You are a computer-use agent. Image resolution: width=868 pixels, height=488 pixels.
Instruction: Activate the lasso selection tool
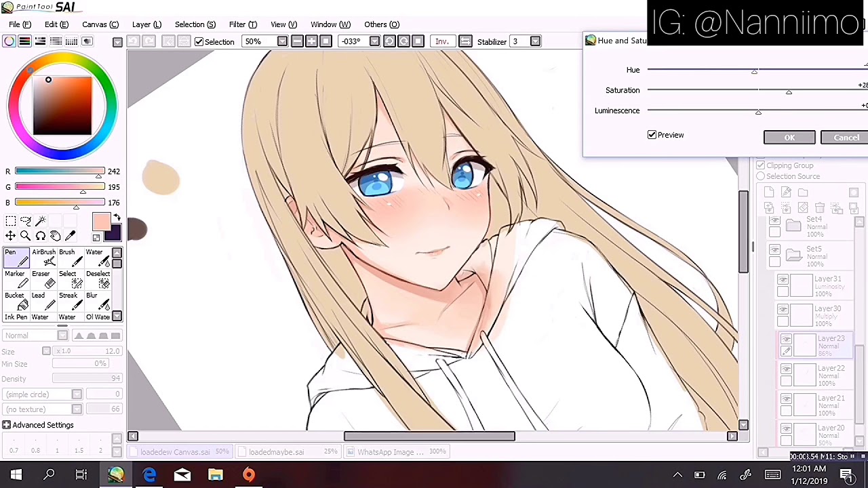coord(25,221)
